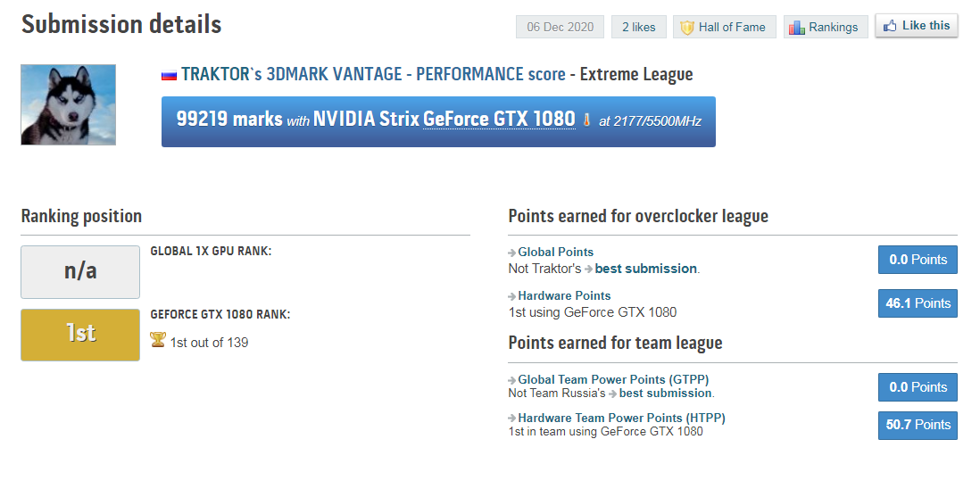Click the arrow beside Hardware Points

coord(512,296)
